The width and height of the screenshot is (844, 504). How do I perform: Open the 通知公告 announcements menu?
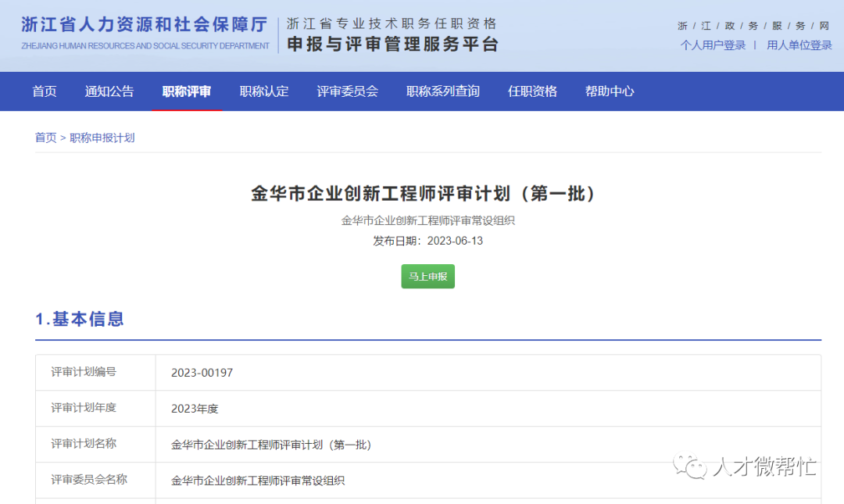(x=109, y=91)
